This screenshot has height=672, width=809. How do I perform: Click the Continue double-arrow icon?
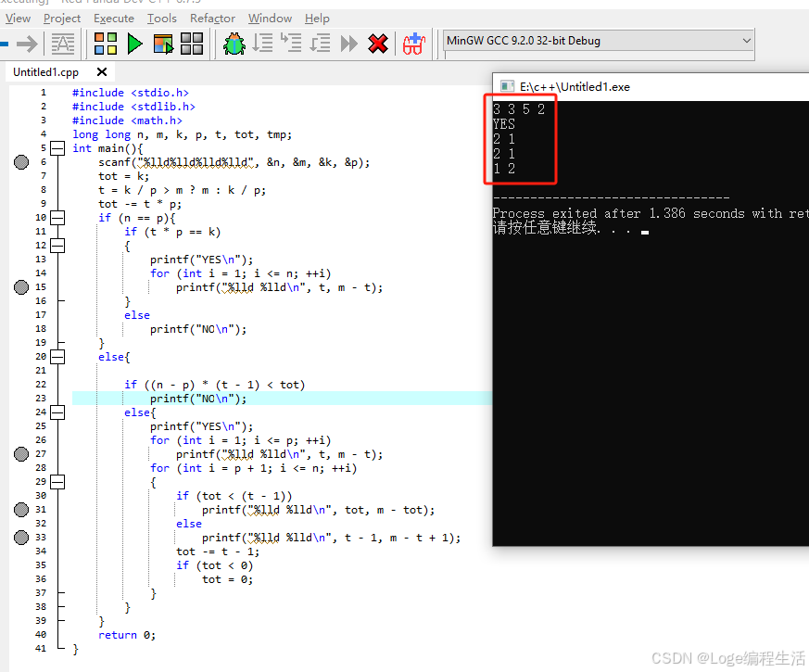coord(349,44)
